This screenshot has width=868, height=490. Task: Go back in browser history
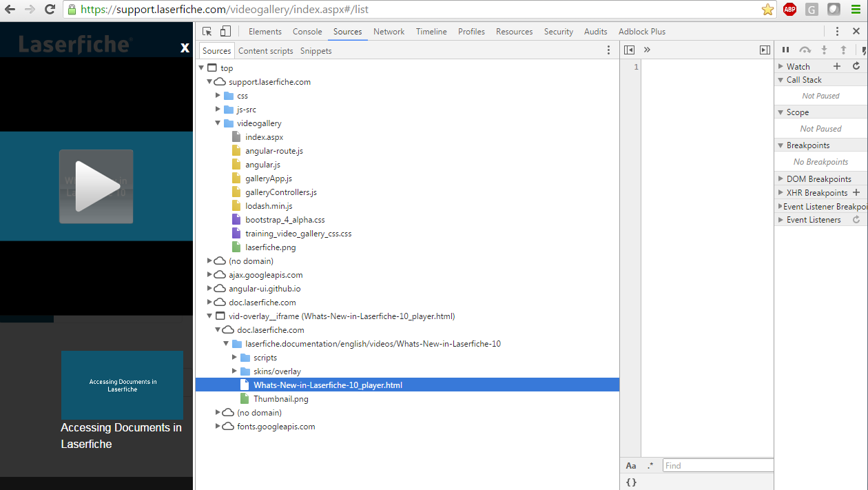[10, 10]
